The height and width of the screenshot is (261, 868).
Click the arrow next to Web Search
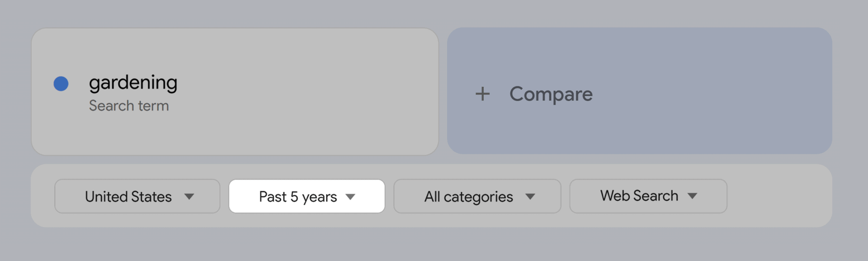coord(692,196)
